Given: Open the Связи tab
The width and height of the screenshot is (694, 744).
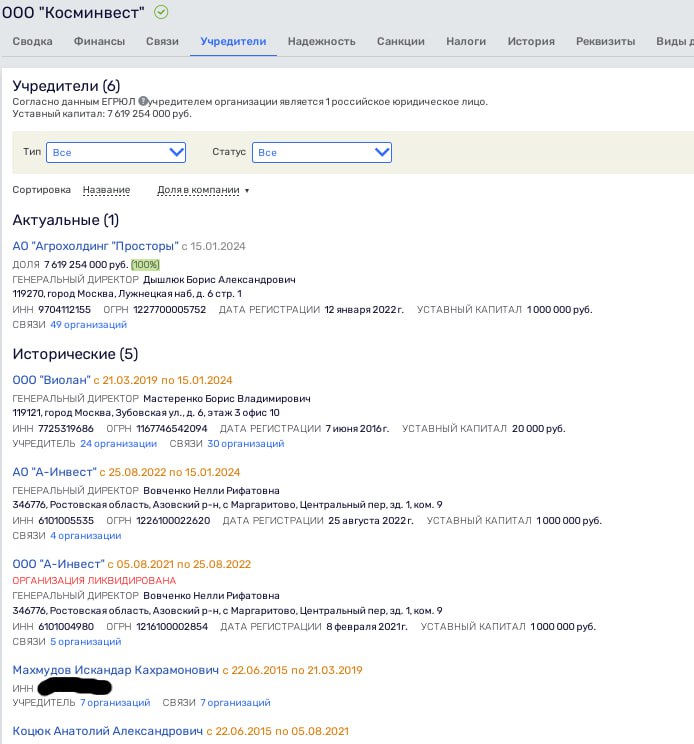Looking at the screenshot, I should tap(162, 41).
